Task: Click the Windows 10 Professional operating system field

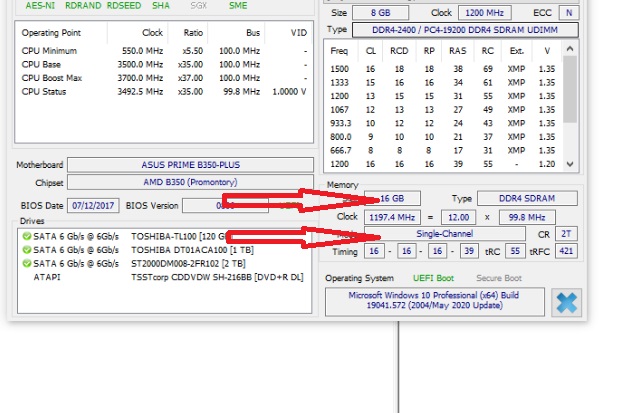Action: click(434, 301)
